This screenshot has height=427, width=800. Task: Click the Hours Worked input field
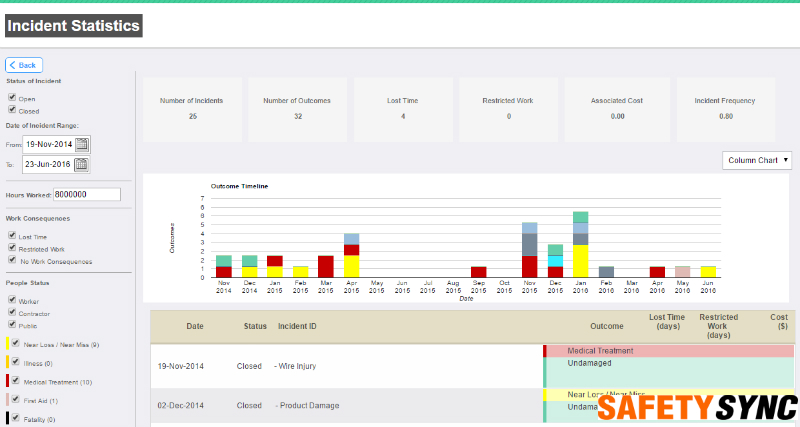[x=86, y=195]
